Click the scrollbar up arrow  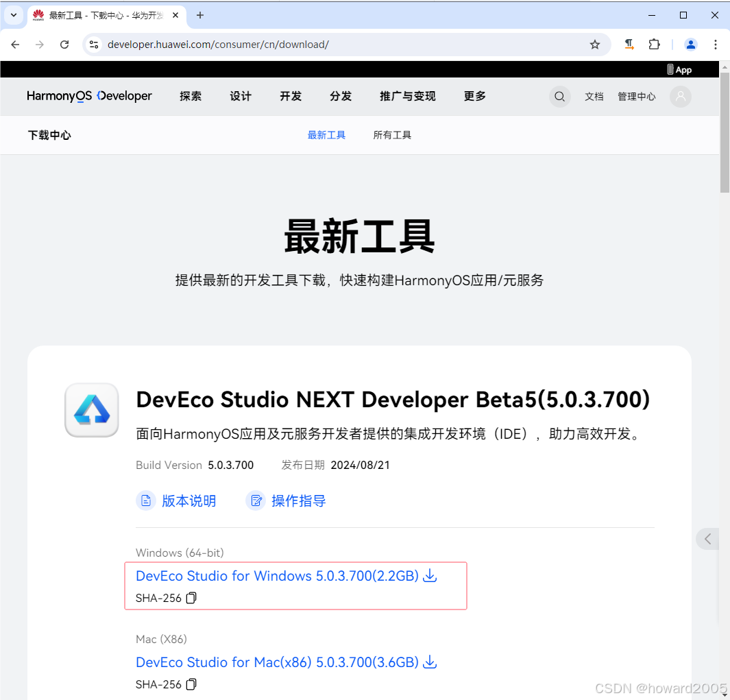(725, 67)
